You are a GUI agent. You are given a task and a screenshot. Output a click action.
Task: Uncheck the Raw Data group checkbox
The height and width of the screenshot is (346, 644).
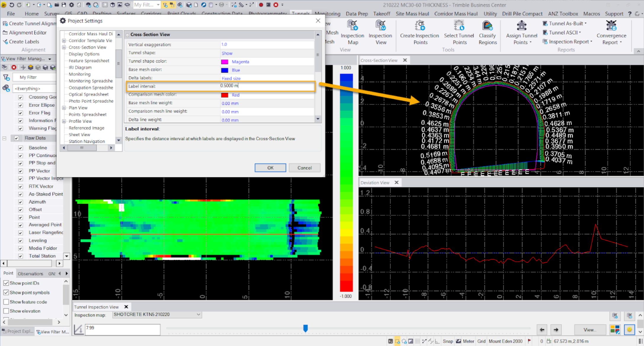click(x=17, y=138)
